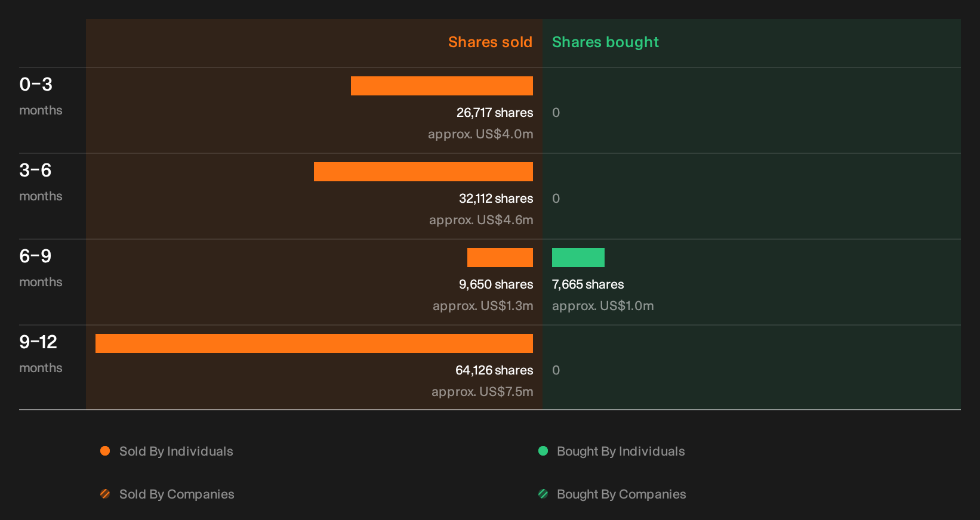
Task: Click the orange Sold By Individuals legend dot
Action: pos(105,451)
